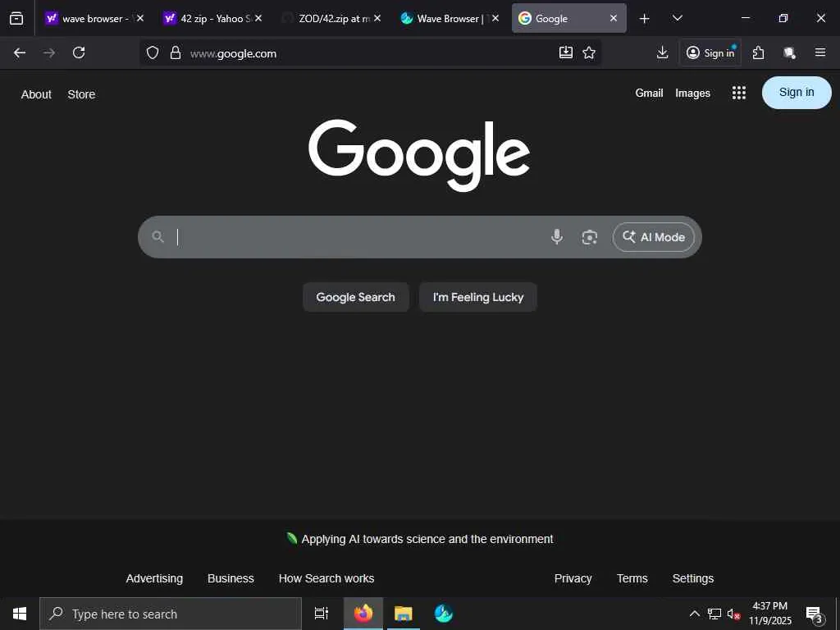Open the Advertising footer link

(x=154, y=578)
